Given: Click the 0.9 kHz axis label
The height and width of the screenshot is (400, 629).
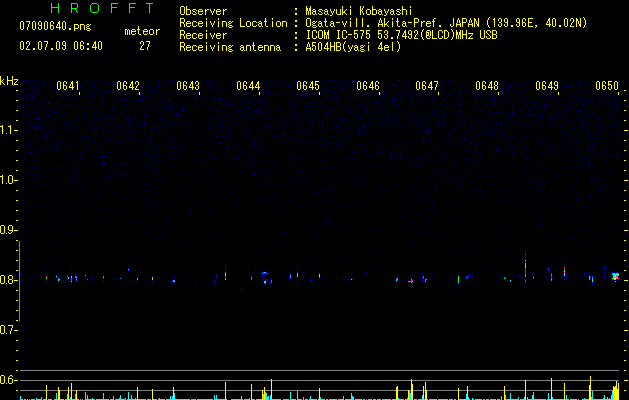Looking at the screenshot, I should (8, 230).
